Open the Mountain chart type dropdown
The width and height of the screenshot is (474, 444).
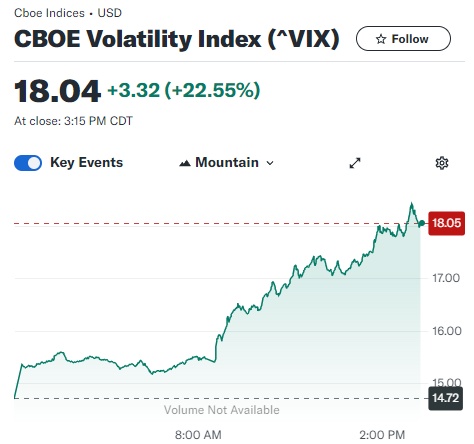coord(226,163)
